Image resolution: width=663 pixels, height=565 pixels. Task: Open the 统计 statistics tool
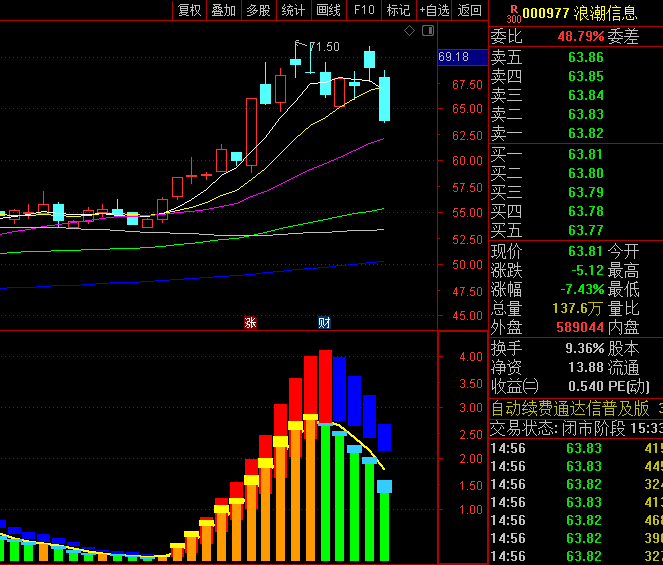[293, 10]
